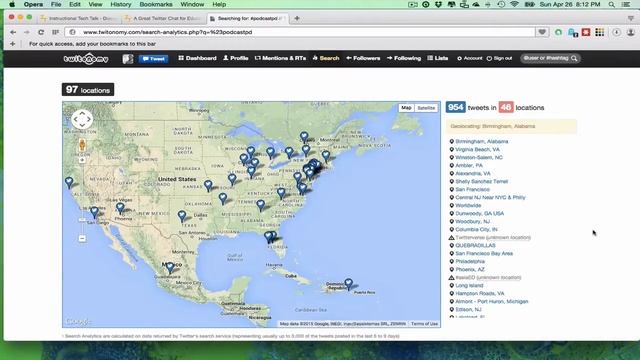The width and height of the screenshot is (640, 360).
Task: Bookmark page with heart icon
Action: pyautogui.click(x=542, y=32)
